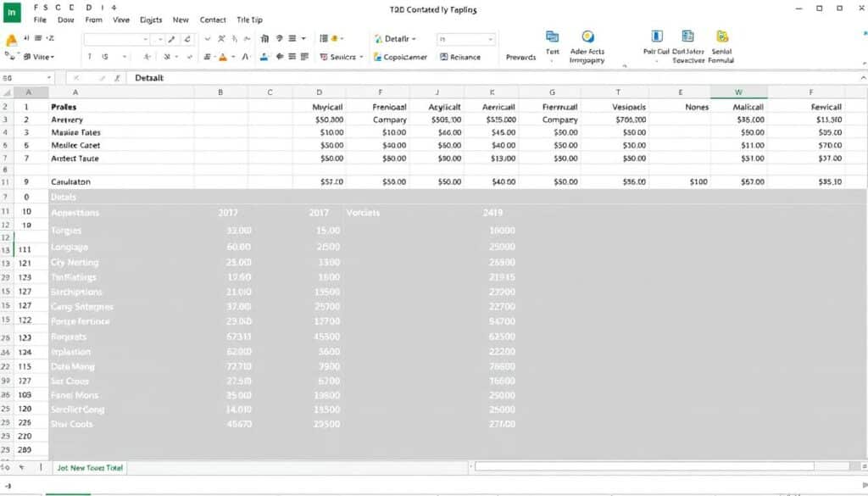Viewport: 868px width, 496px height.
Task: Select the Jot New Toues Totel sheet tab
Action: (90, 467)
